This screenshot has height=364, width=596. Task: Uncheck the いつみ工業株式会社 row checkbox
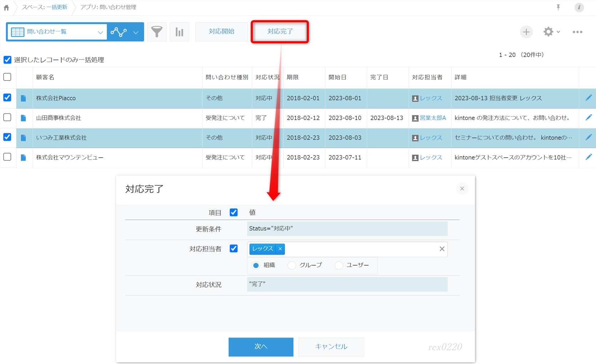click(7, 137)
